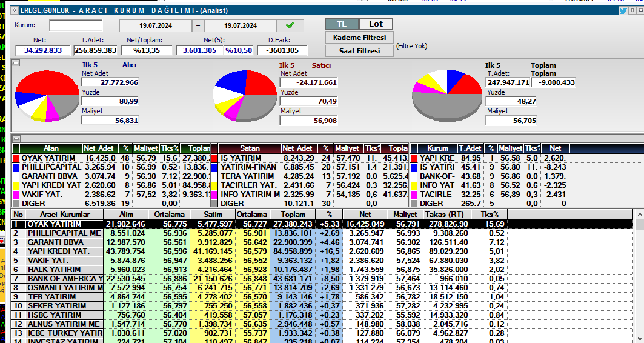Click magenta swatch beside VAKIF YAT. buyer
The height and width of the screenshot is (343, 644).
(x=16, y=195)
